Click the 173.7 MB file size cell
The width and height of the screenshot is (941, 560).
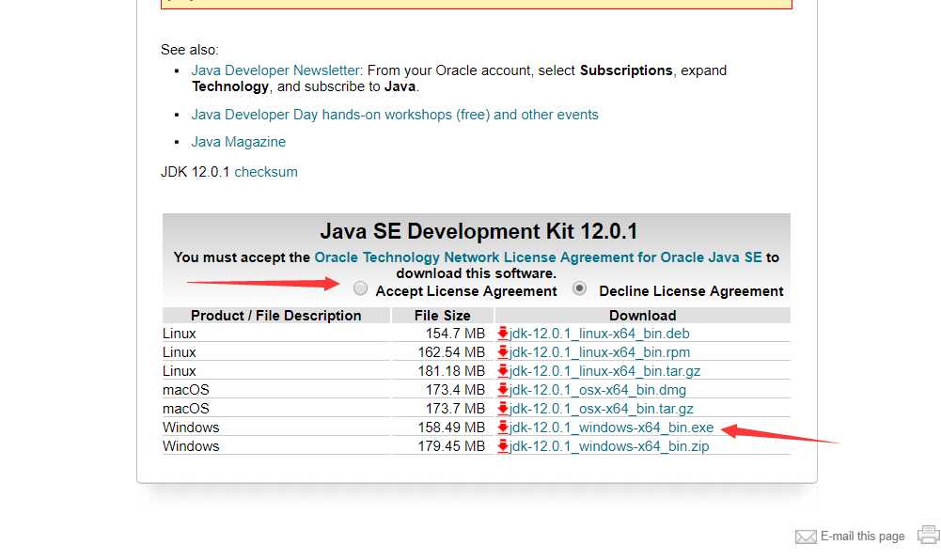[442, 409]
